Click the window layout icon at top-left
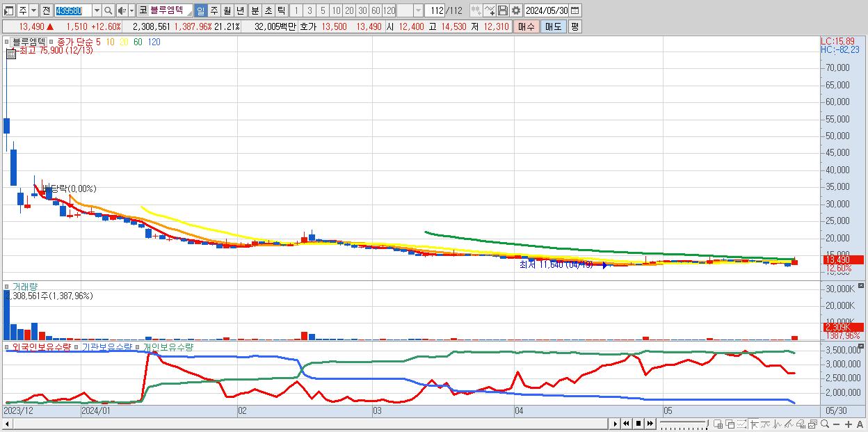The height and width of the screenshot is (432, 868). tap(8, 10)
